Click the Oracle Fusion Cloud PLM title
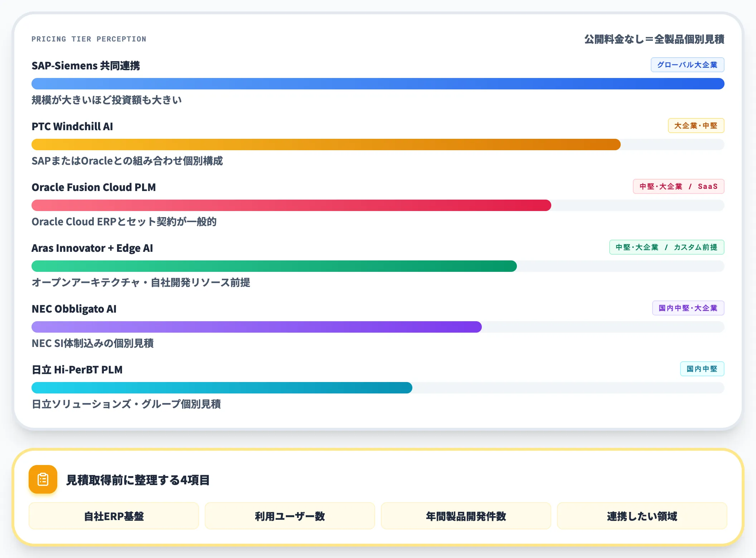Viewport: 756px width, 558px height. (94, 187)
